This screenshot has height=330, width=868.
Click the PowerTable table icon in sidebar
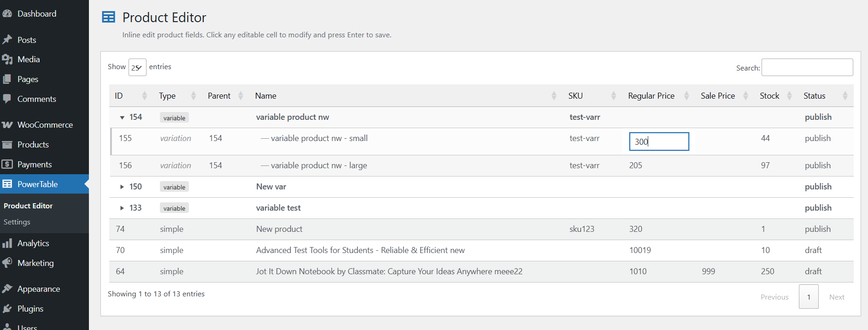7,184
